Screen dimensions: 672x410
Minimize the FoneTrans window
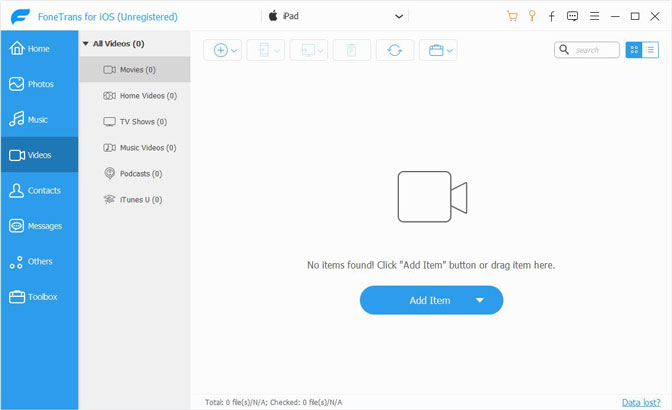tap(615, 16)
